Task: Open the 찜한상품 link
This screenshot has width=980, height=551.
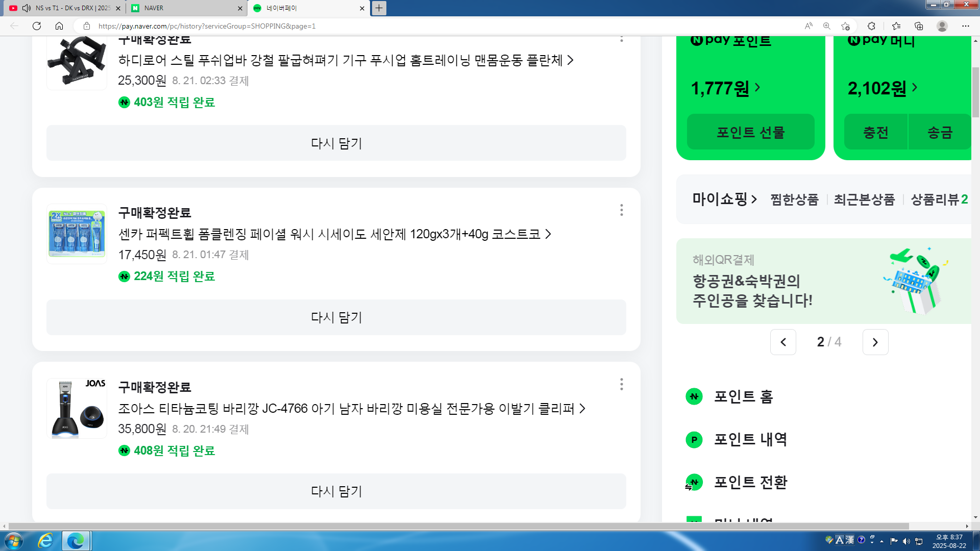Action: pos(794,199)
